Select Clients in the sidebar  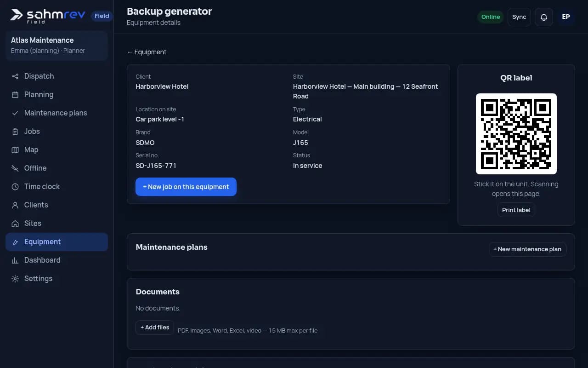click(57, 205)
